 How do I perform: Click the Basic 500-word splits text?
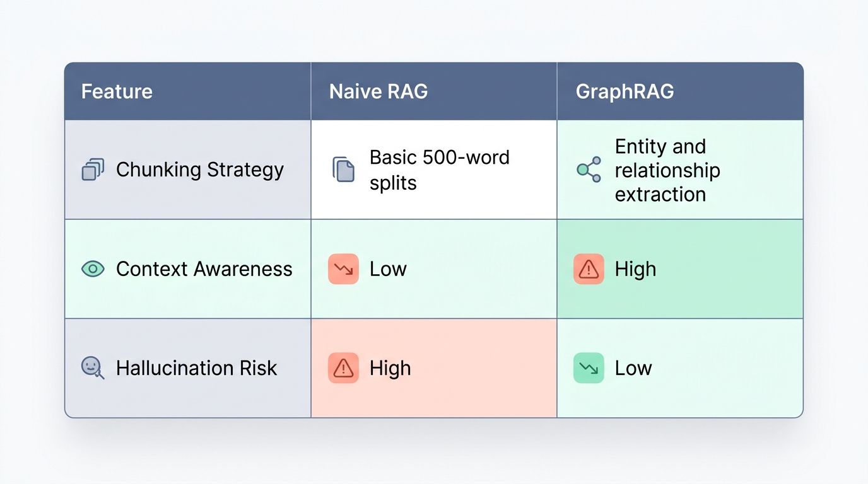pos(440,170)
